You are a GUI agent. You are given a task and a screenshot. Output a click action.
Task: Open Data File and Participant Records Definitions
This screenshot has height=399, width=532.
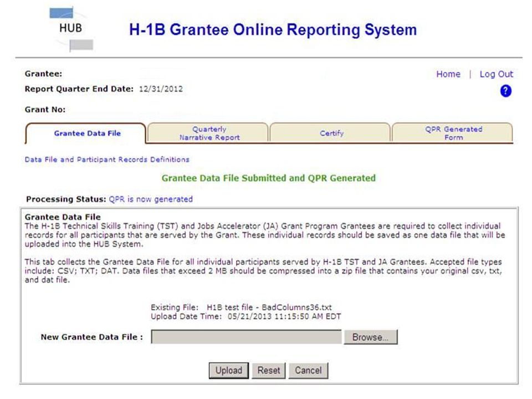point(107,160)
